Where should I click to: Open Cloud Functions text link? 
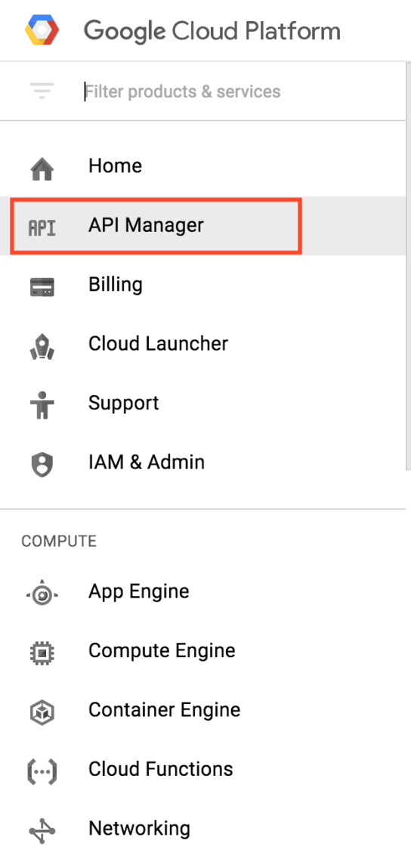pos(161,769)
